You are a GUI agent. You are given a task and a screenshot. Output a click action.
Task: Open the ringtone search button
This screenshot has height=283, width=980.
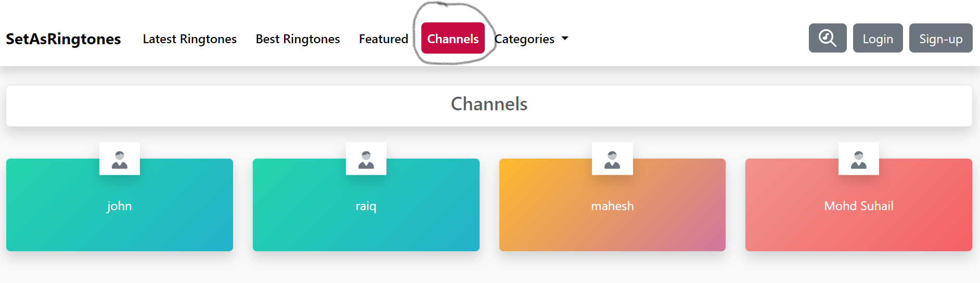pos(827,38)
